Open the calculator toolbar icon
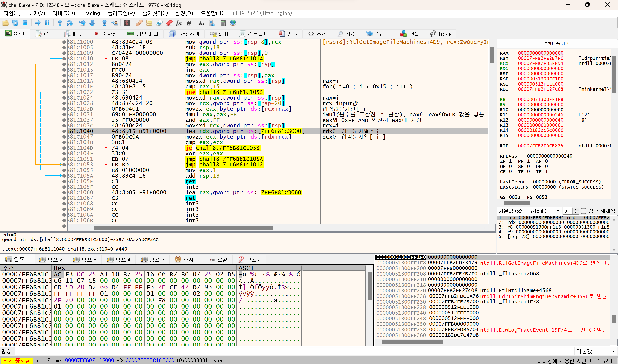Viewport: 618px width, 364px height. point(223,23)
